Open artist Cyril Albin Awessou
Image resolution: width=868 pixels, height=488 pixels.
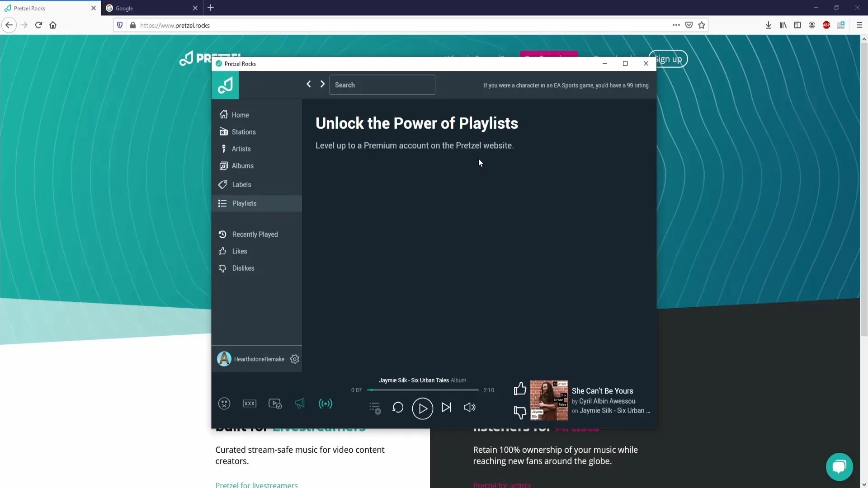[x=607, y=401]
